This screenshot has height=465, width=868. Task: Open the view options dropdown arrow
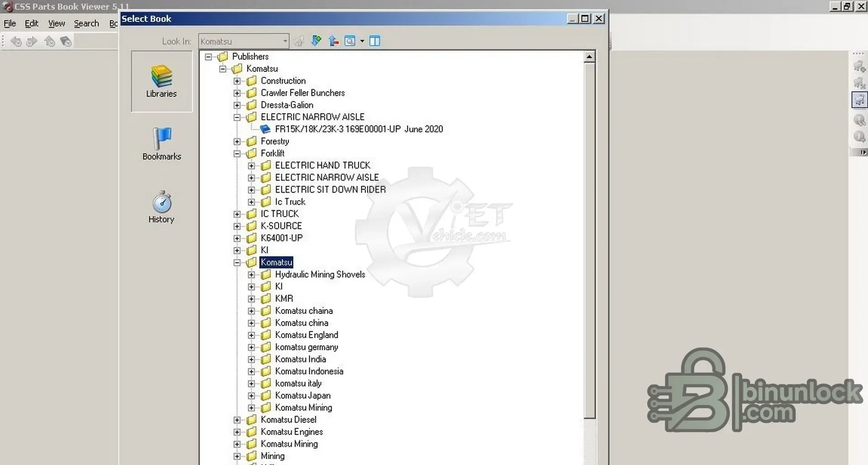click(362, 41)
